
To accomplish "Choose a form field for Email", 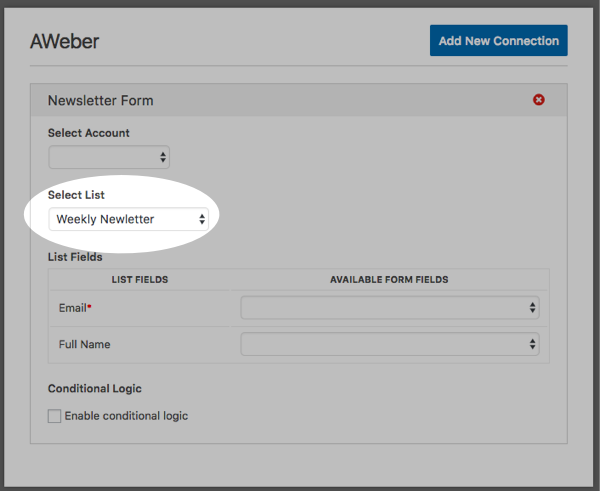I will click(x=389, y=308).
